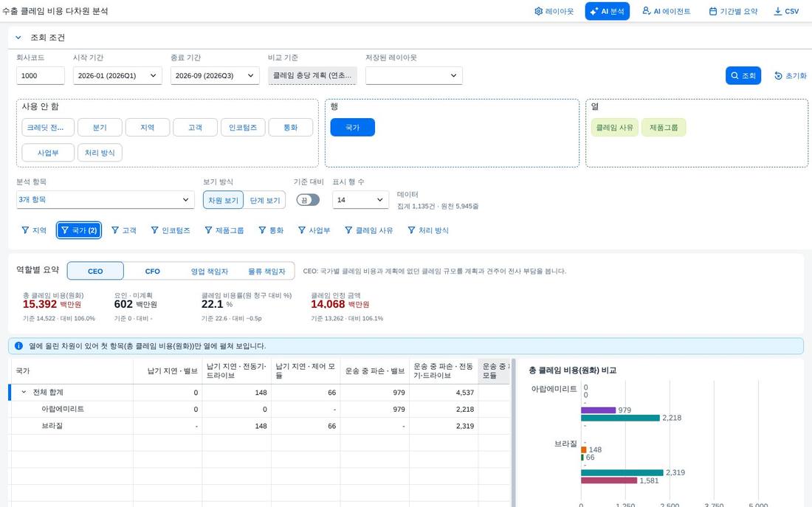Select the 브라질 table row
This screenshot has width=812, height=507.
261,426
